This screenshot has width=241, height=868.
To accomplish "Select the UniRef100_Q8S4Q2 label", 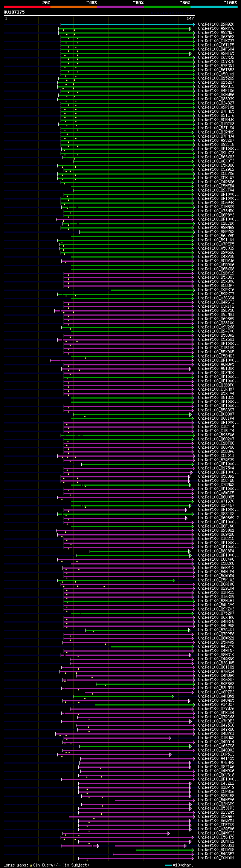I will (x=216, y=514).
